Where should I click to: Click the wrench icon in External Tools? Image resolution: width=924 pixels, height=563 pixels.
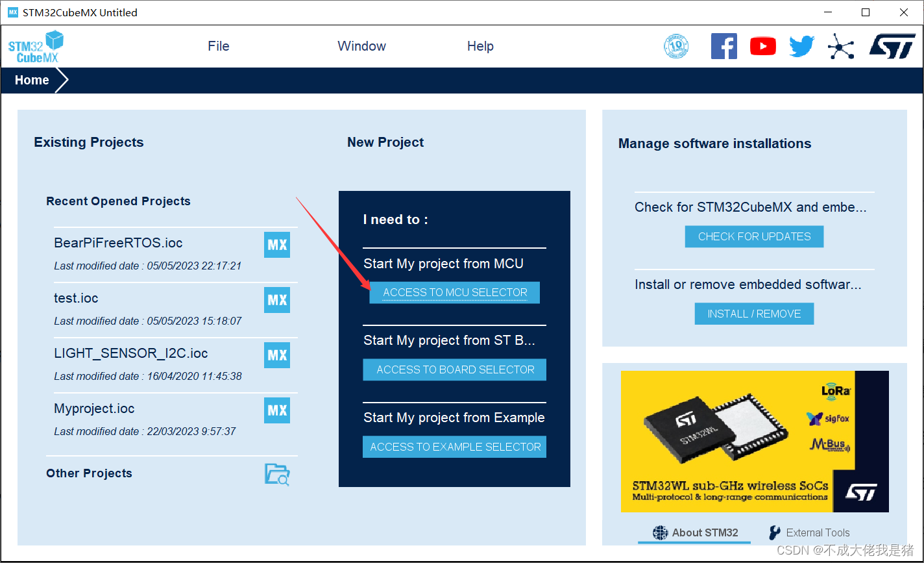[x=775, y=532]
